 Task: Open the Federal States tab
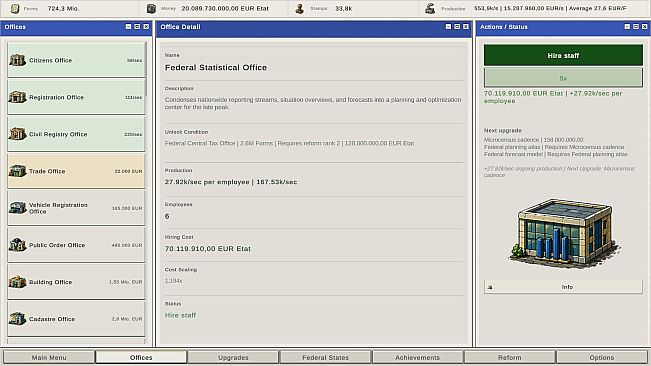pyautogui.click(x=326, y=357)
